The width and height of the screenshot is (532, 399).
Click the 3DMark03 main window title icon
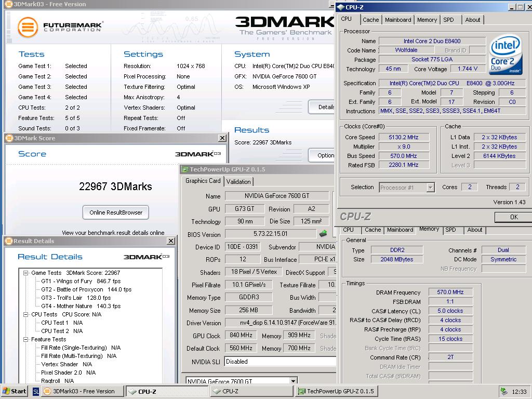(x=8, y=4)
